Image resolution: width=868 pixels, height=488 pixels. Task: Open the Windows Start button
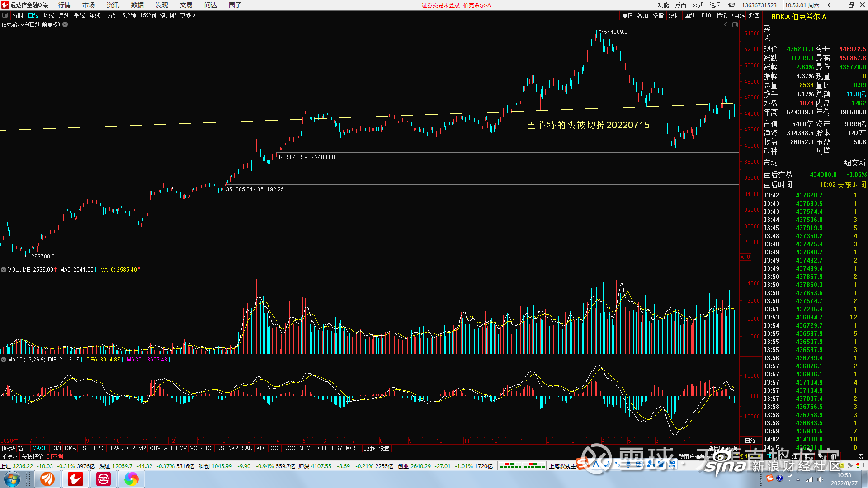click(x=12, y=479)
